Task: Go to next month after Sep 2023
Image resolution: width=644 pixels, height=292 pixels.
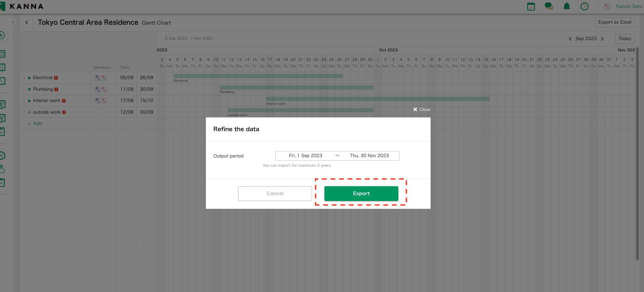Action: click(602, 39)
